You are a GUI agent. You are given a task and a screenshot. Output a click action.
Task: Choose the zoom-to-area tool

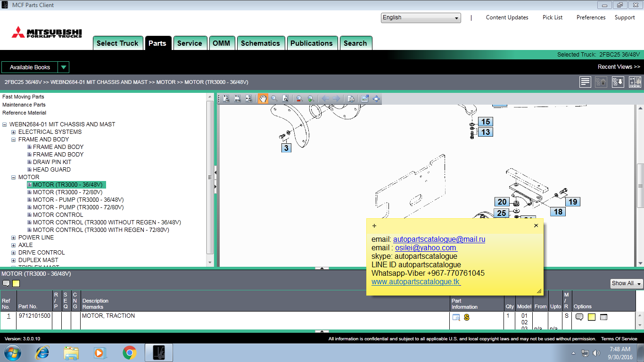tap(285, 99)
